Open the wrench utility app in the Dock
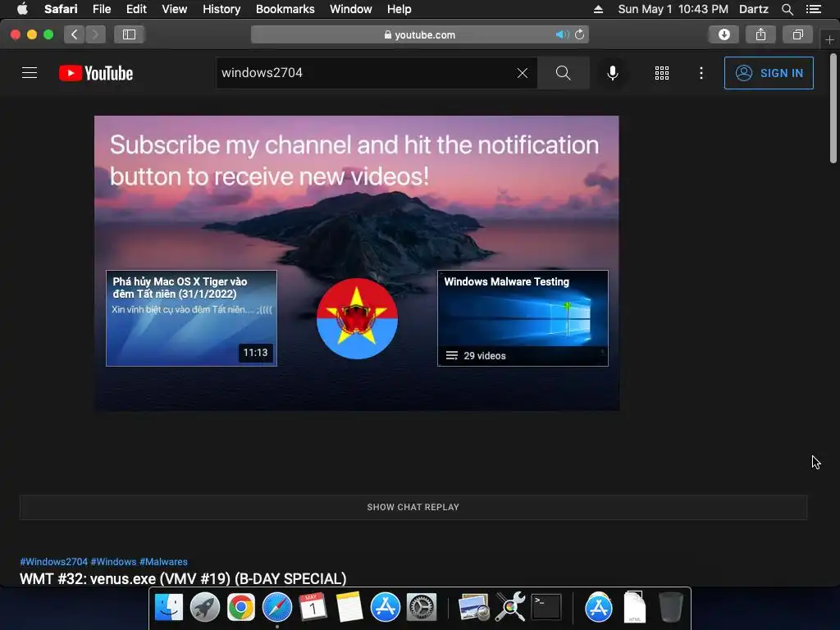This screenshot has width=840, height=630. [x=510, y=608]
